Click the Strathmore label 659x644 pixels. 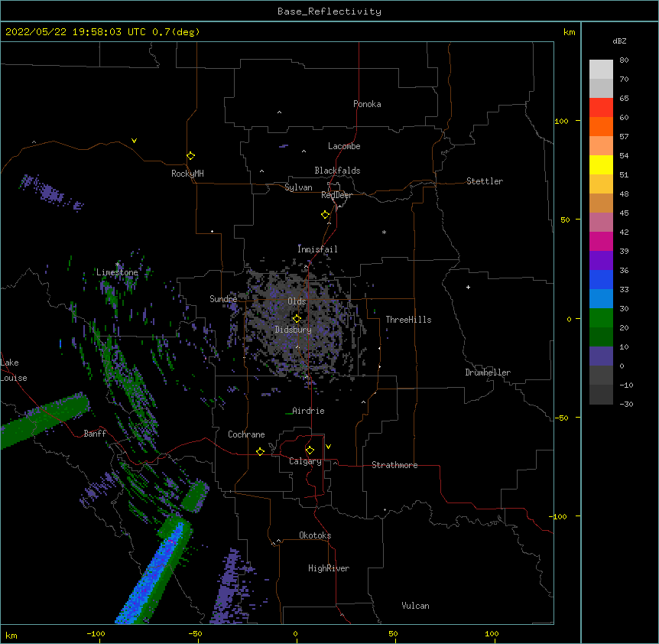pos(394,465)
